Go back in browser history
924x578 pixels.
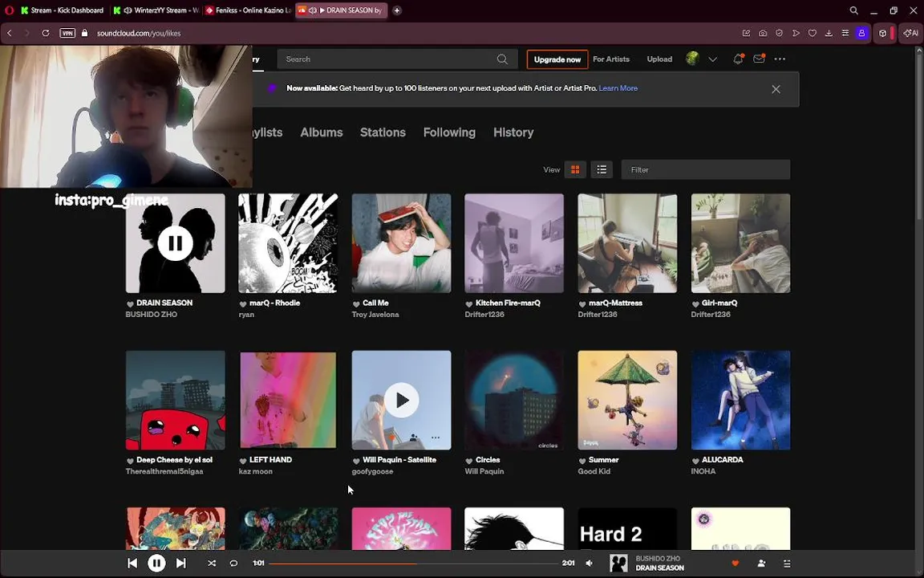10,33
